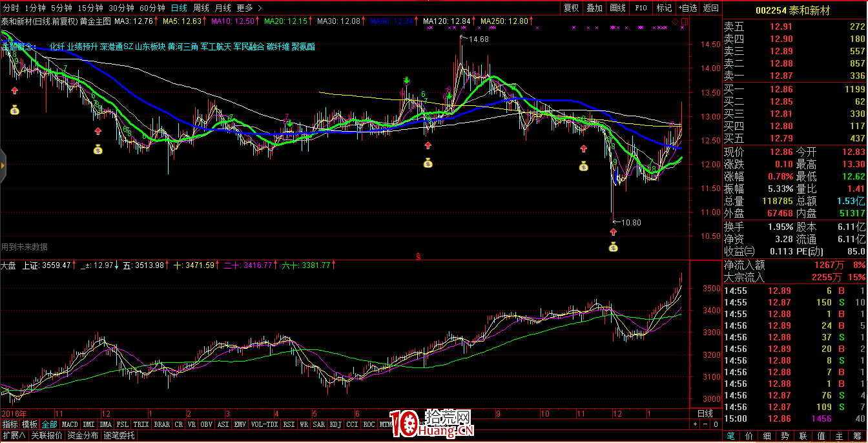Click the left edge panel expand arrow
The width and height of the screenshot is (868, 443).
coord(3,166)
